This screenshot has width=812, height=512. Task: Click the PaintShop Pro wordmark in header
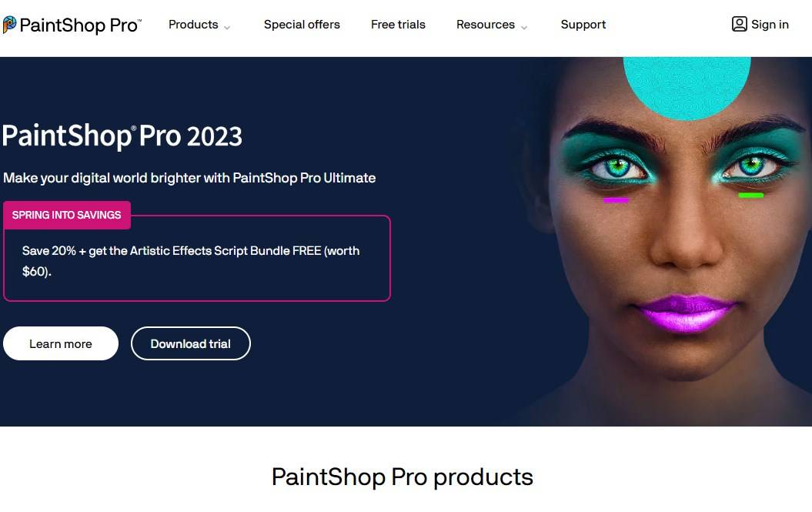pos(80,25)
